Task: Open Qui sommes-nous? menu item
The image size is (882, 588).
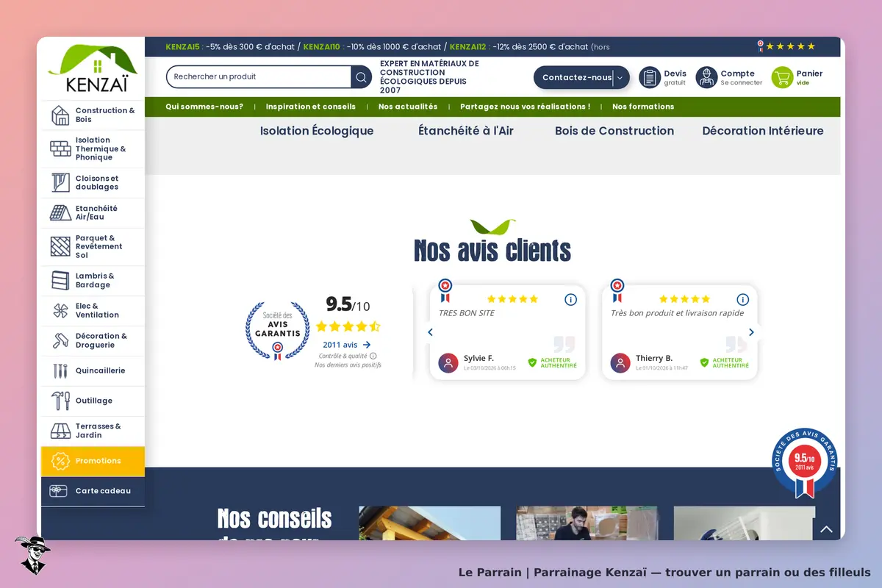Action: pyautogui.click(x=204, y=107)
